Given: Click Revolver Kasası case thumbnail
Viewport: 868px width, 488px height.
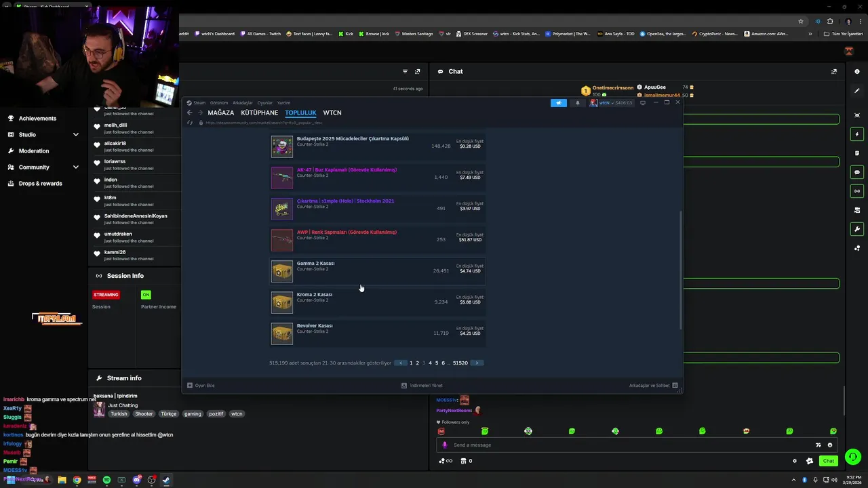Looking at the screenshot, I should point(282,333).
